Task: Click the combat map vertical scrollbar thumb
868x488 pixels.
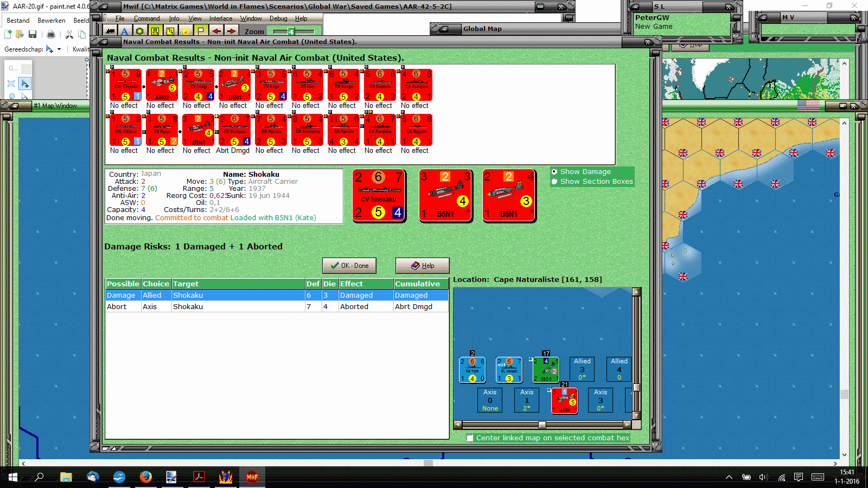Action: pyautogui.click(x=637, y=387)
